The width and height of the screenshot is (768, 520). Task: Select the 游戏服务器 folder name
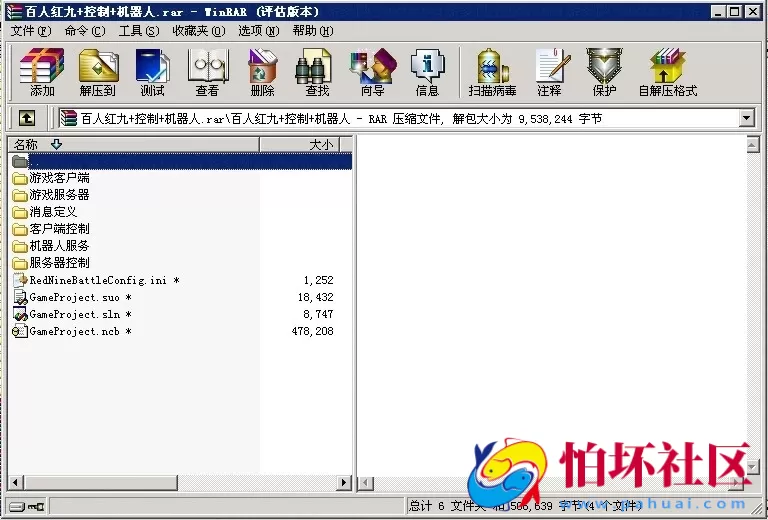click(59, 195)
